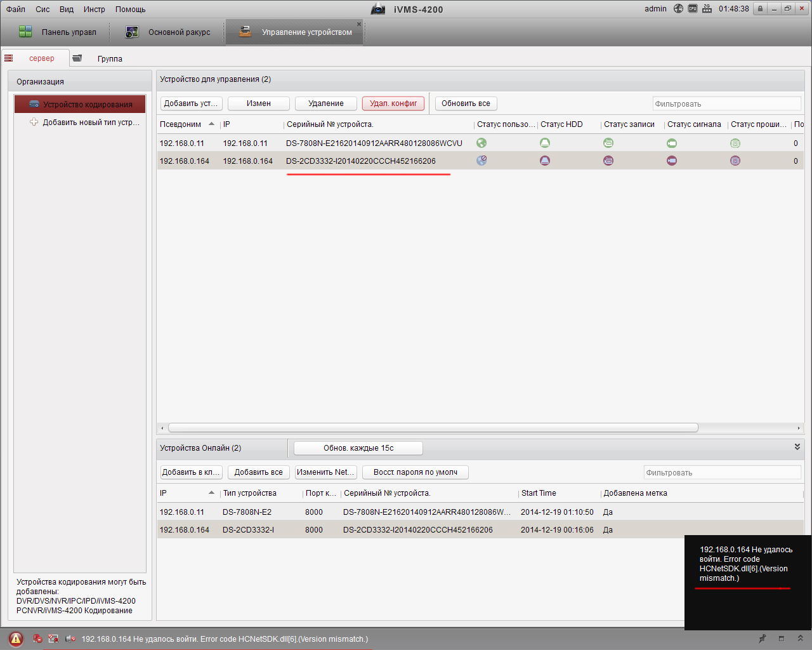Open the Вид menu
812x650 pixels.
coord(67,9)
